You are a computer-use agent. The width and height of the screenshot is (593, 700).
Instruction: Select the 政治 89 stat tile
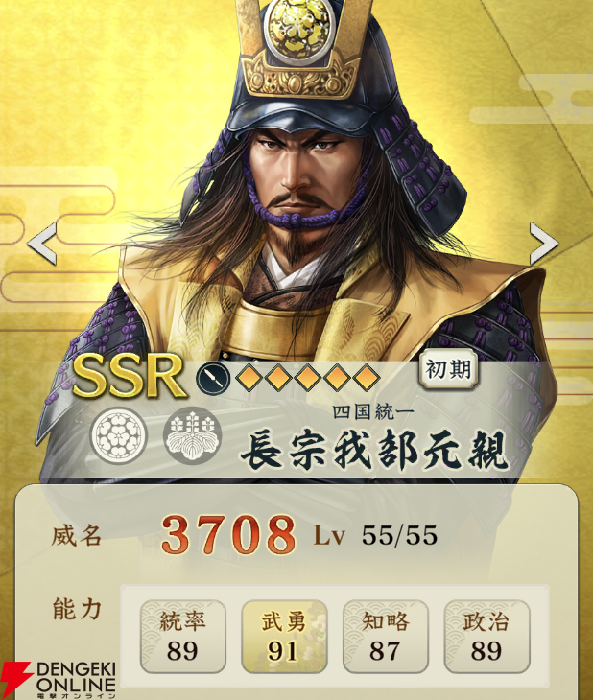point(486,636)
